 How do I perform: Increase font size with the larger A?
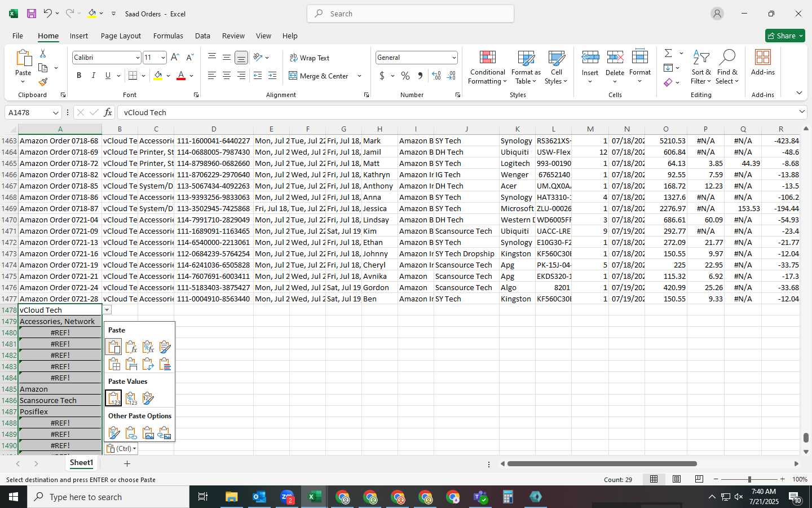[175, 58]
